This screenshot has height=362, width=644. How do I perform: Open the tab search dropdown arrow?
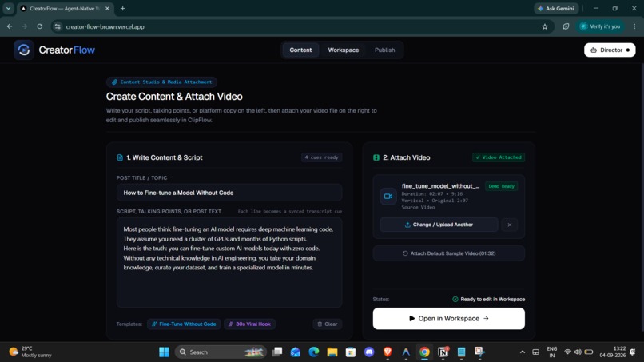[x=8, y=8]
